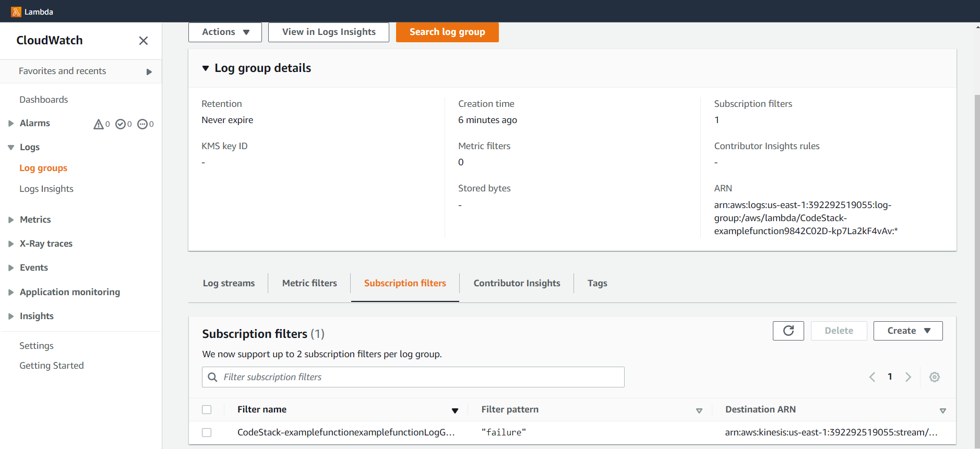Go to previous page arrow
This screenshot has height=449, width=980.
coord(872,377)
